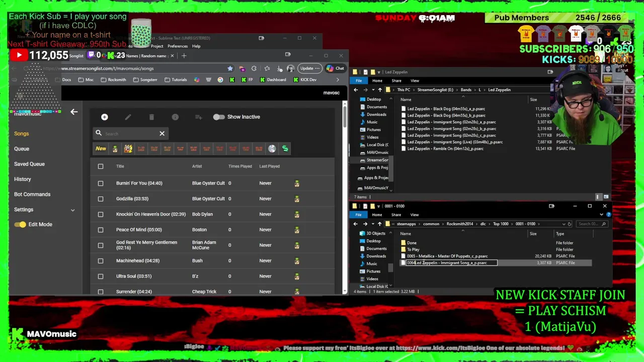
Task: Open Saved Queue in sidebar
Action: (29, 164)
